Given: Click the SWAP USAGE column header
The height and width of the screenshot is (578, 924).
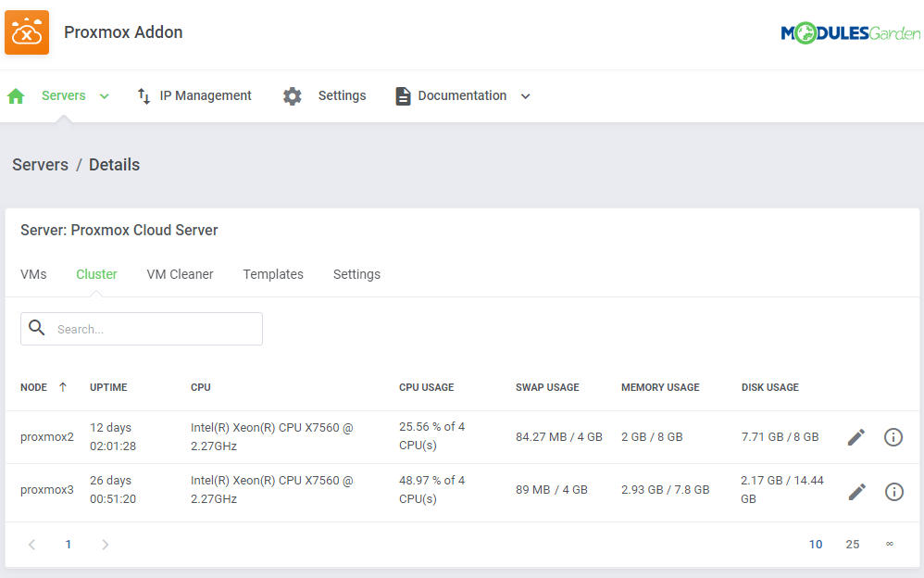Looking at the screenshot, I should [547, 387].
